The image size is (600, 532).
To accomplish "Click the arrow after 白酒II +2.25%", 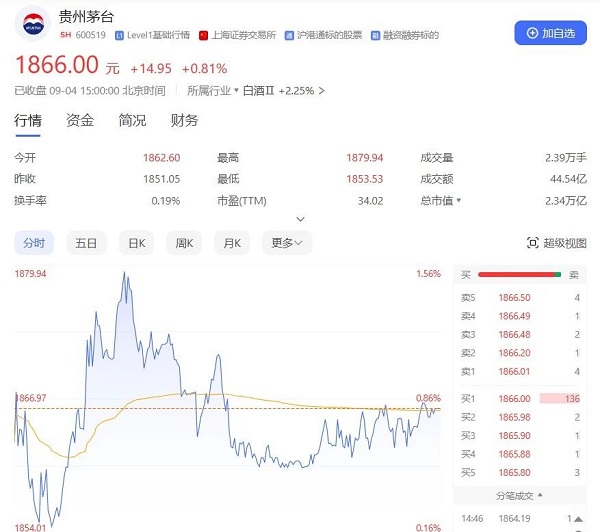I will click(x=322, y=91).
